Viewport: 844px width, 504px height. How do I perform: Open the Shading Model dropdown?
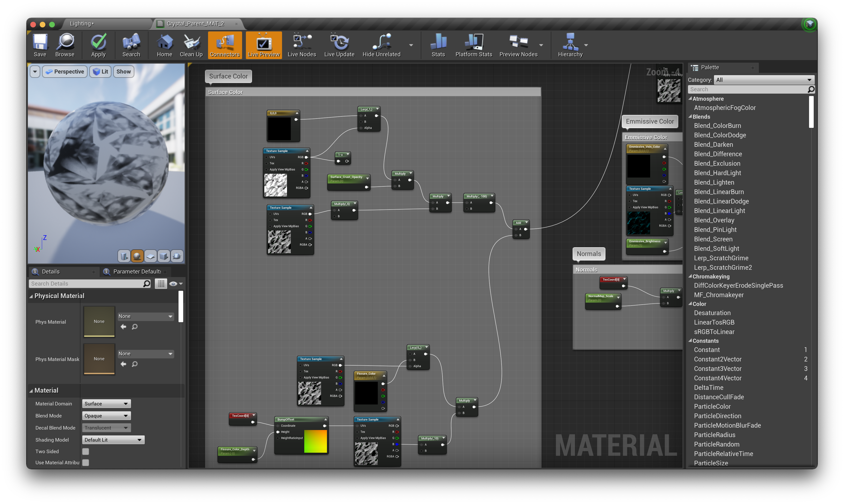point(113,440)
